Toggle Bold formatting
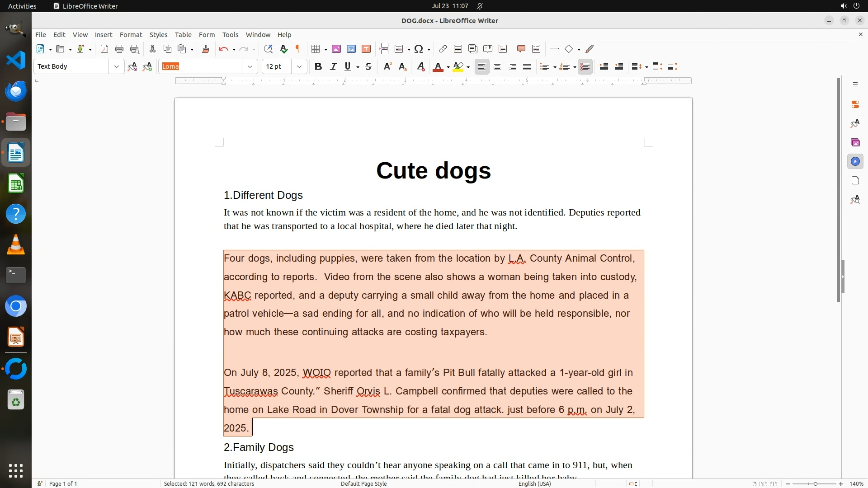 coord(318,67)
